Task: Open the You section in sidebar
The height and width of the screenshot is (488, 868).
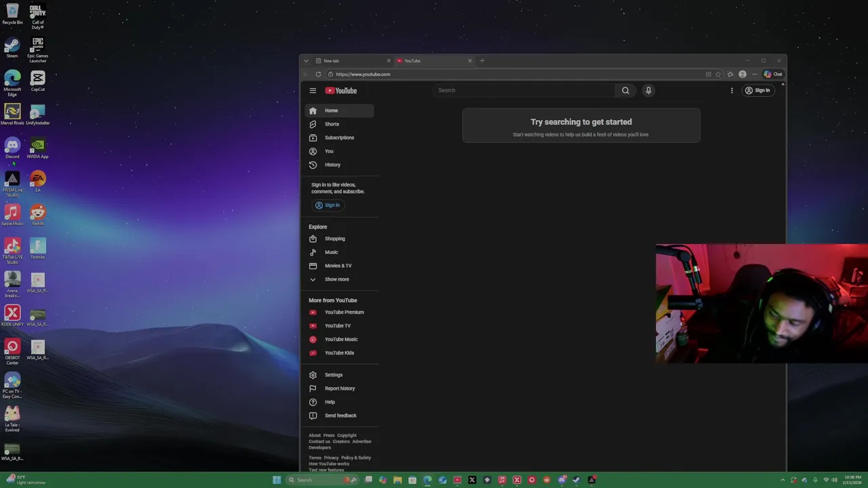Action: pos(339,151)
